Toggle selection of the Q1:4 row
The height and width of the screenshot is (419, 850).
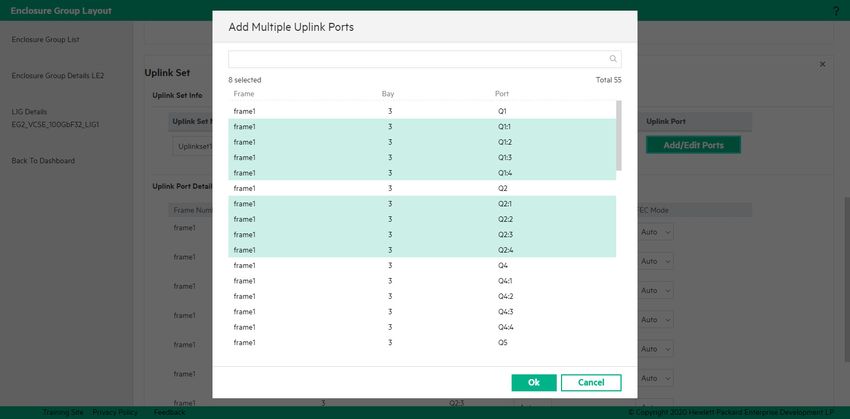(x=422, y=173)
